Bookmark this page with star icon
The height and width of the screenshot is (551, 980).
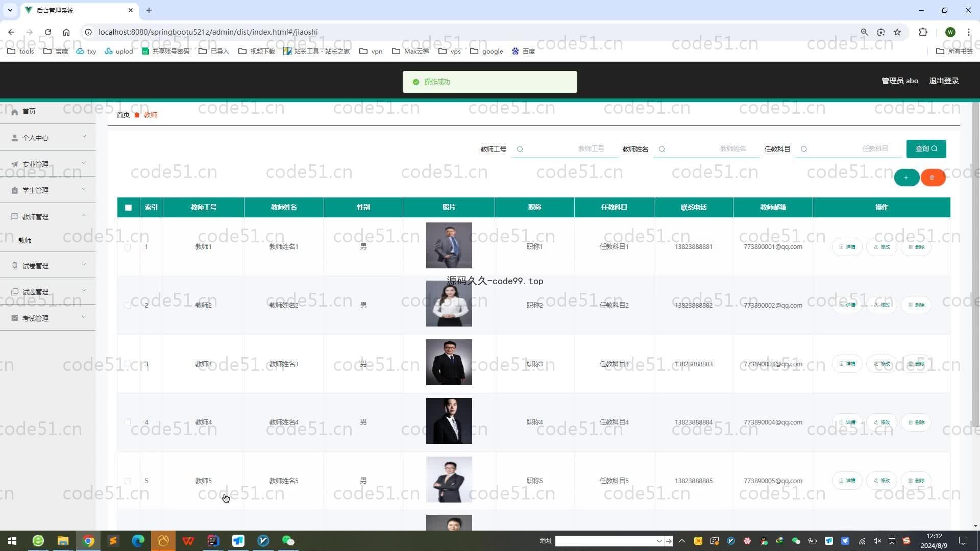click(x=897, y=32)
